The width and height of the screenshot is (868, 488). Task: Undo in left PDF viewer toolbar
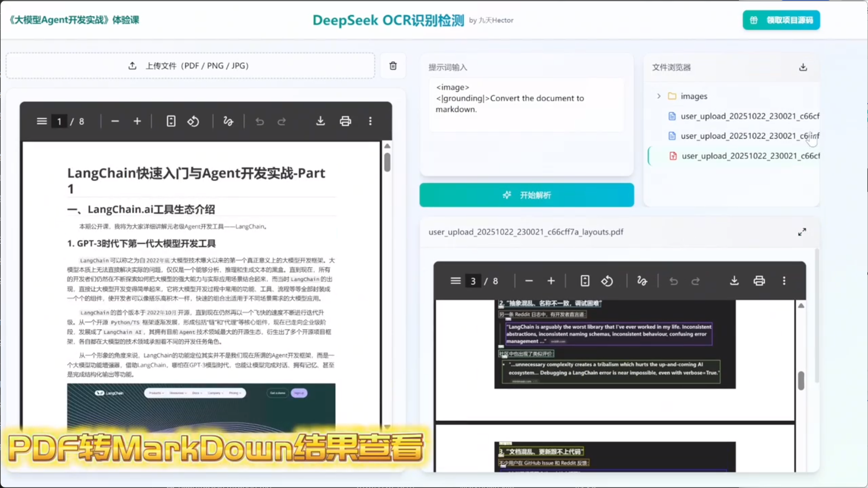point(259,121)
